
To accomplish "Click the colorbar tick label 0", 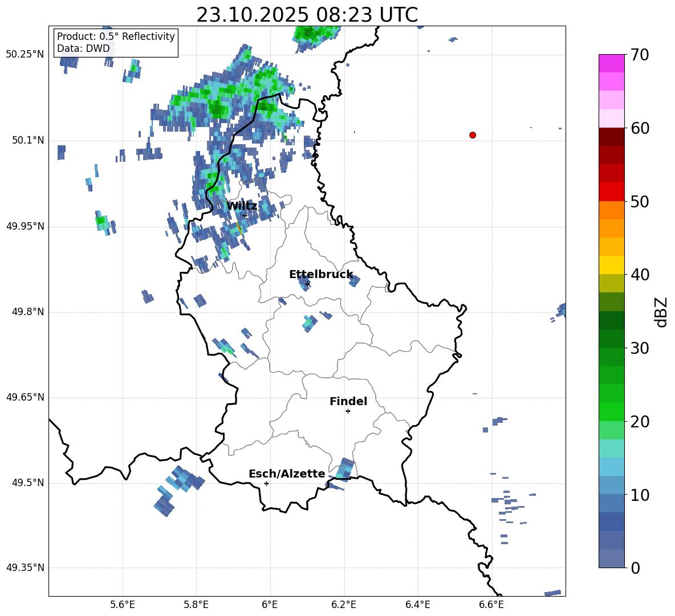I will pyautogui.click(x=635, y=568).
